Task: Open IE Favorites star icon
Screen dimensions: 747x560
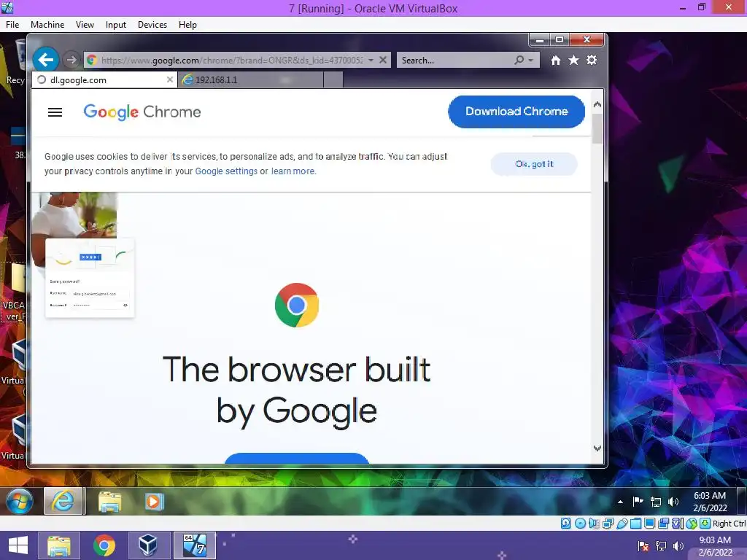Action: pos(573,60)
